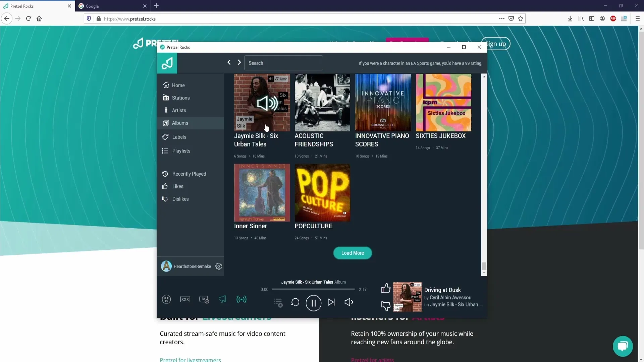Click the Adblock Plus extension icon
Image resolution: width=644 pixels, height=362 pixels.
[x=613, y=19]
